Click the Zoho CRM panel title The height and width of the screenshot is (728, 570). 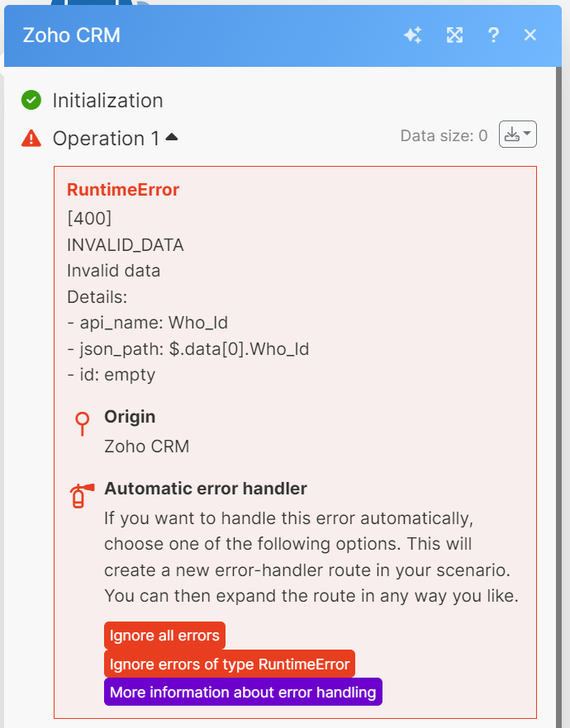(x=71, y=35)
